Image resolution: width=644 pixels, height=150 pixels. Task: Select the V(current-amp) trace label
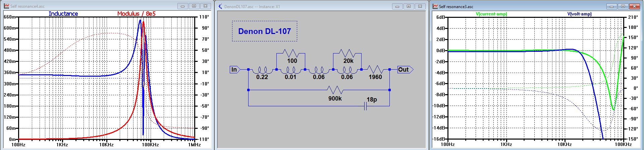pyautogui.click(x=491, y=14)
